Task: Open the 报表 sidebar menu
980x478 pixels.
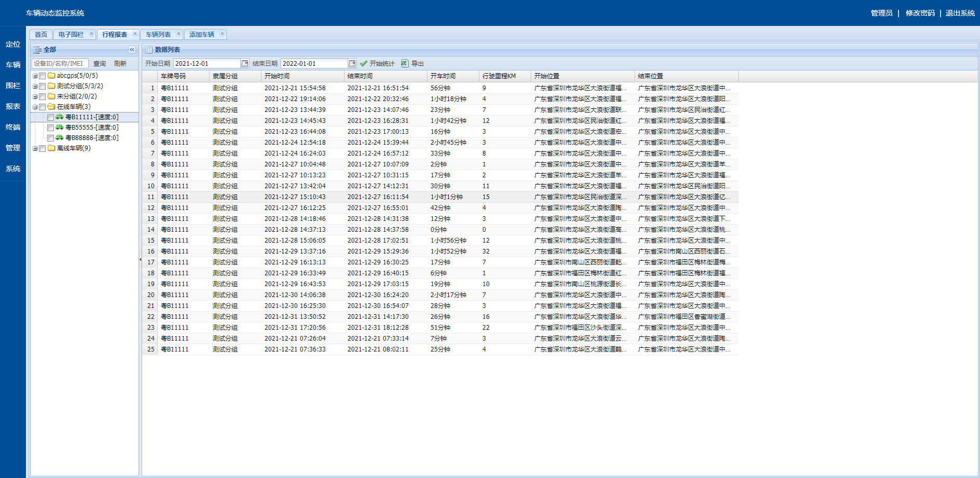Action: pyautogui.click(x=13, y=106)
